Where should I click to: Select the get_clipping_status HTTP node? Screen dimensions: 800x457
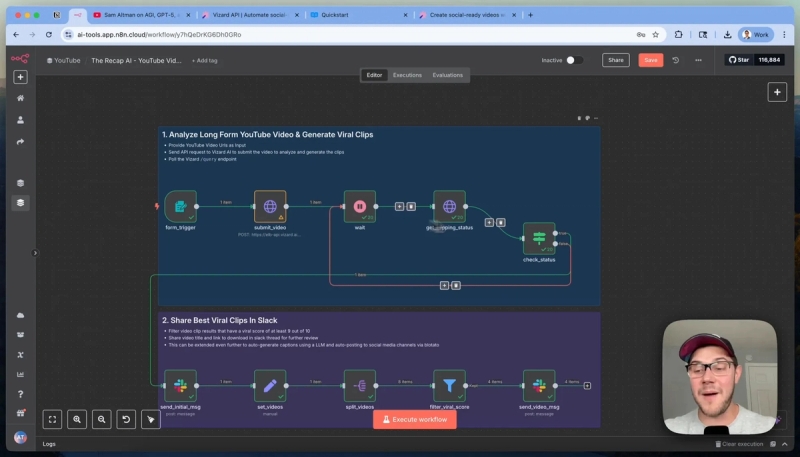coord(449,206)
